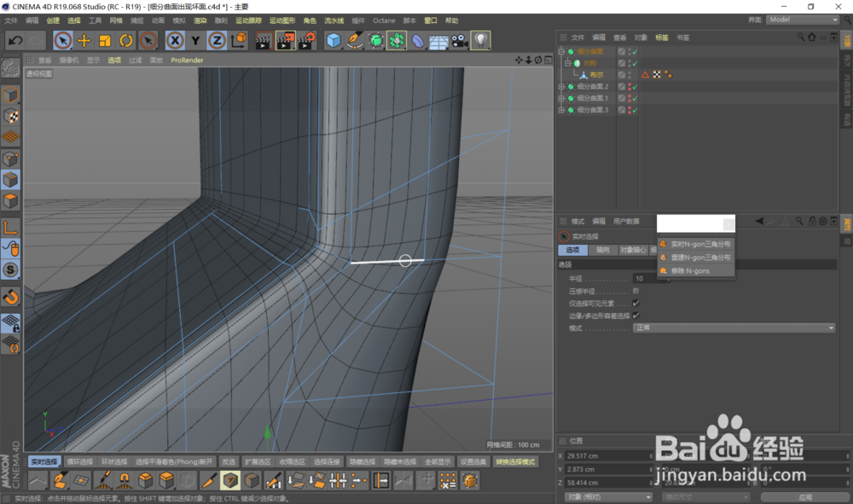Click the 扩展选区 button
Image resolution: width=853 pixels, height=504 pixels.
pyautogui.click(x=258, y=462)
